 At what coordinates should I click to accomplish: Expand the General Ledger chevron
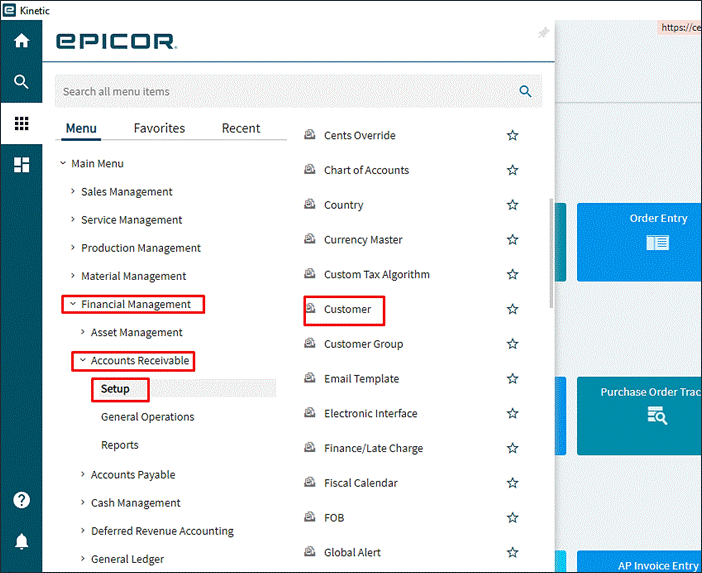click(x=82, y=559)
